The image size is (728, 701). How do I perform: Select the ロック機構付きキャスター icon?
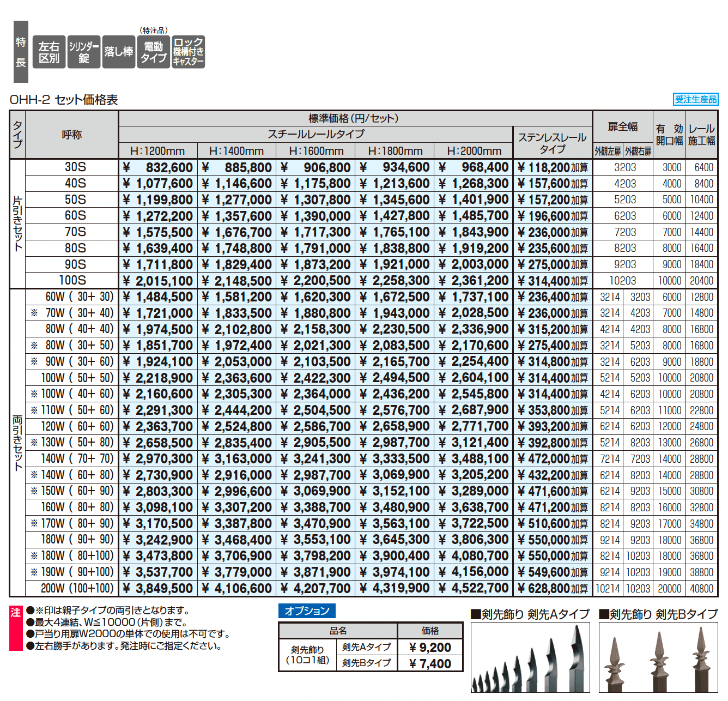pos(188,52)
